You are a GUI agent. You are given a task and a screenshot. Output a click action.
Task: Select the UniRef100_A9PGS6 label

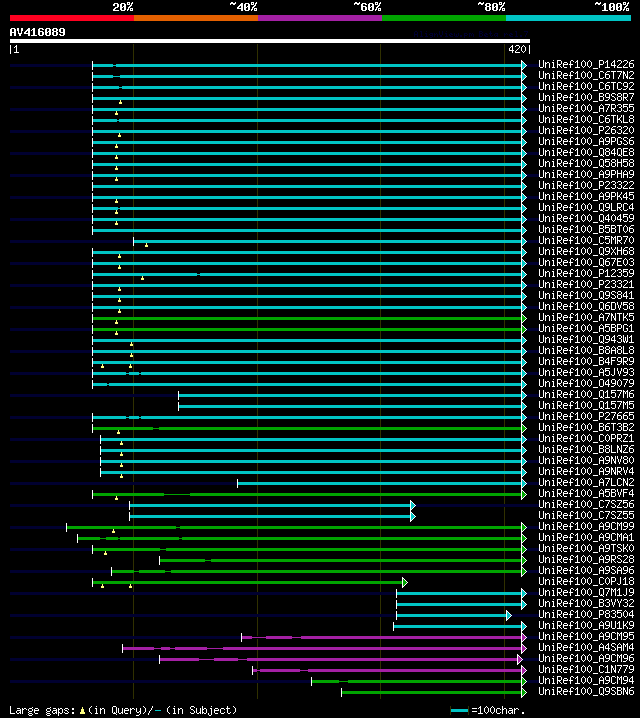pos(586,141)
